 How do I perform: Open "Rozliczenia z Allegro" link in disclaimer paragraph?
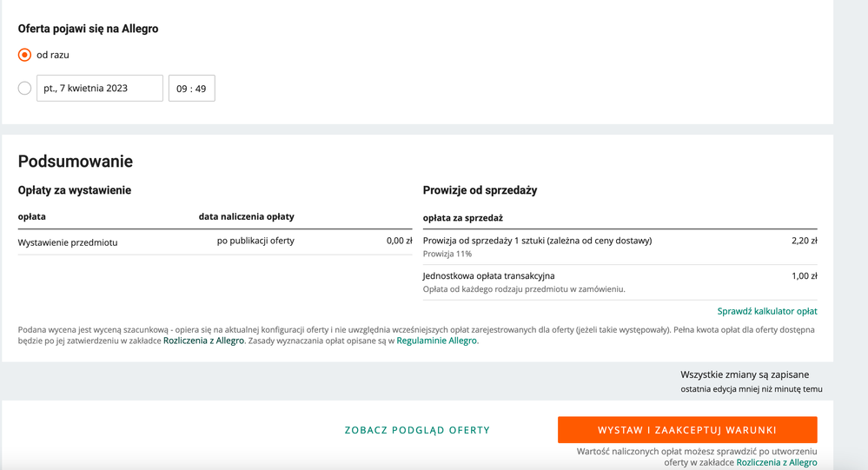(x=203, y=341)
